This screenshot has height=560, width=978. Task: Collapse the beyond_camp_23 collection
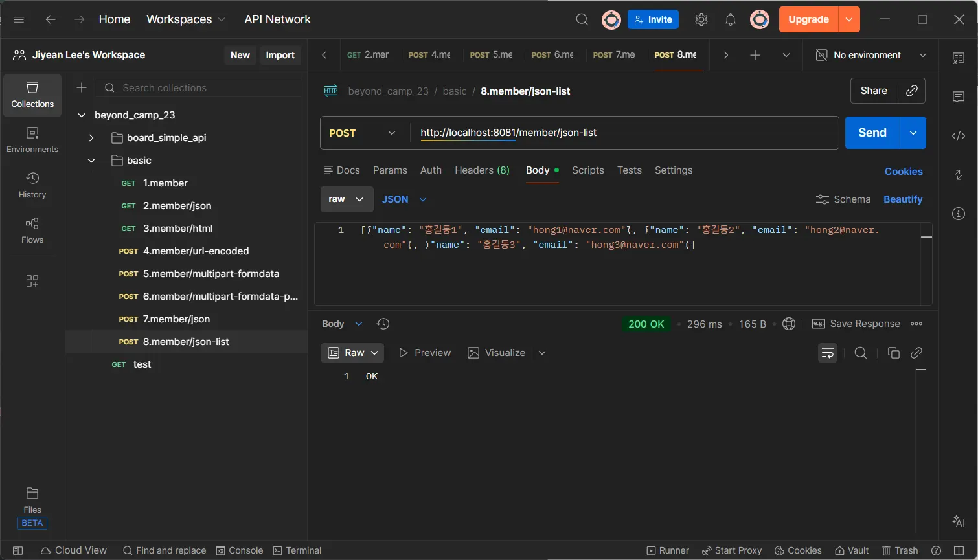[x=82, y=115]
